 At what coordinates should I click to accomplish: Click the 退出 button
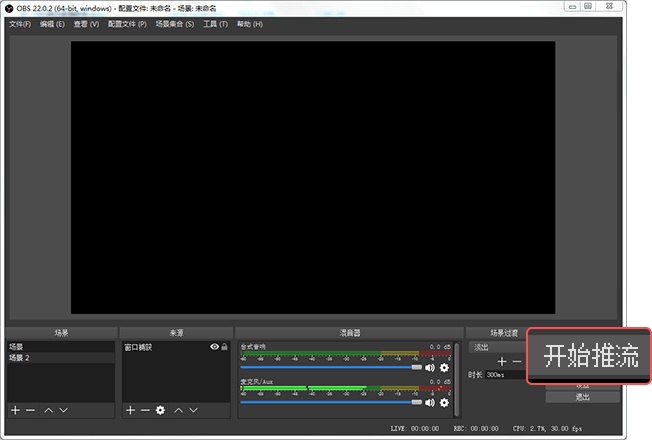point(582,397)
